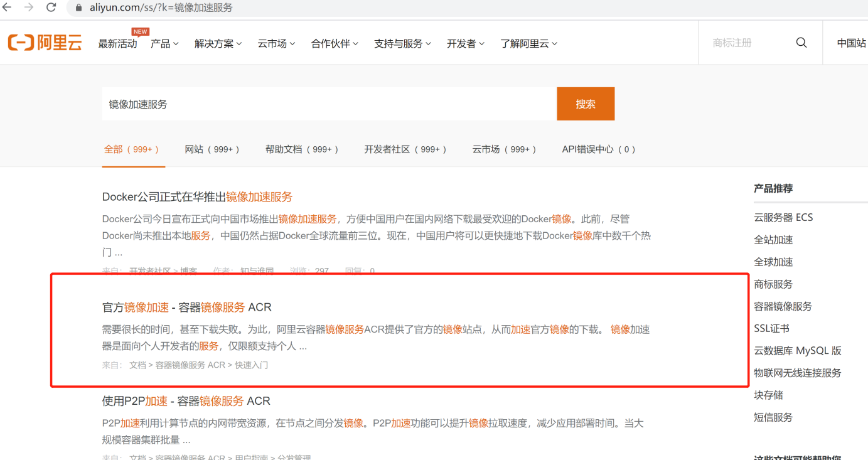Expand the 产品 dropdown menu

(x=164, y=43)
